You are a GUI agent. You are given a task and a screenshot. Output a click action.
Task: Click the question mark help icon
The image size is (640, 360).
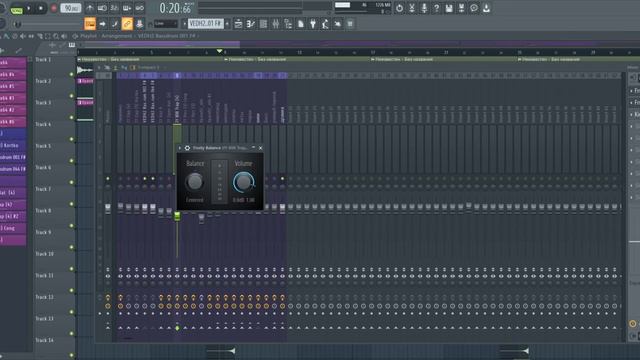437,8
